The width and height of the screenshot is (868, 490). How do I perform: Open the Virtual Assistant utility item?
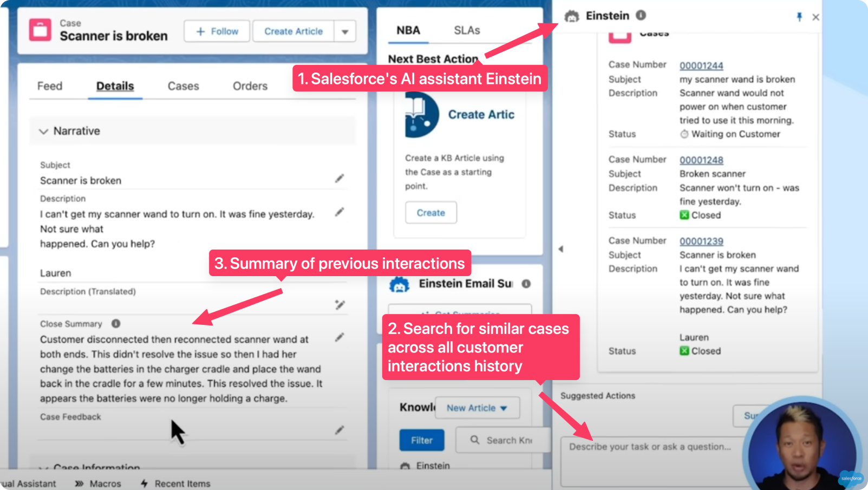point(28,484)
